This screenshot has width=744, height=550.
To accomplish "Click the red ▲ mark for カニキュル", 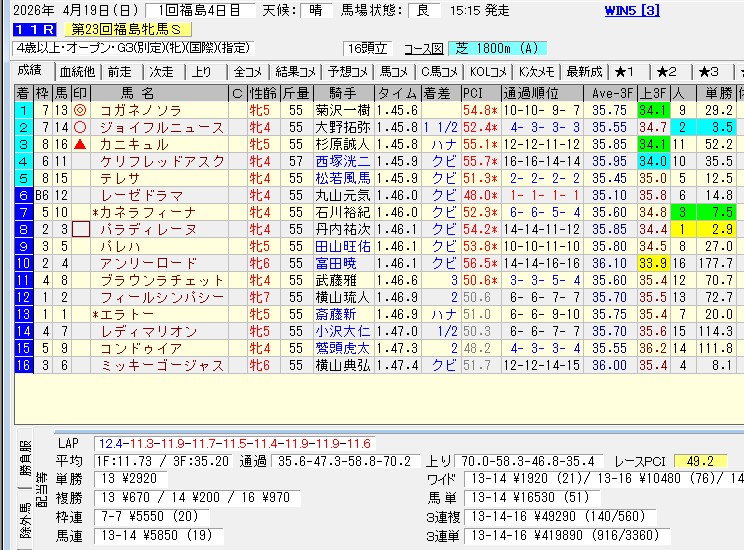I will coord(80,144).
